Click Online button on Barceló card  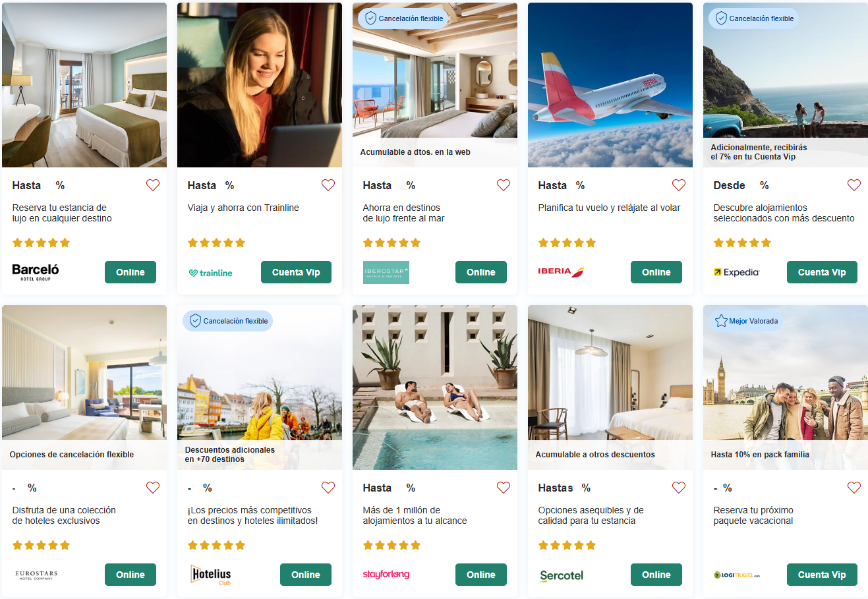click(130, 272)
